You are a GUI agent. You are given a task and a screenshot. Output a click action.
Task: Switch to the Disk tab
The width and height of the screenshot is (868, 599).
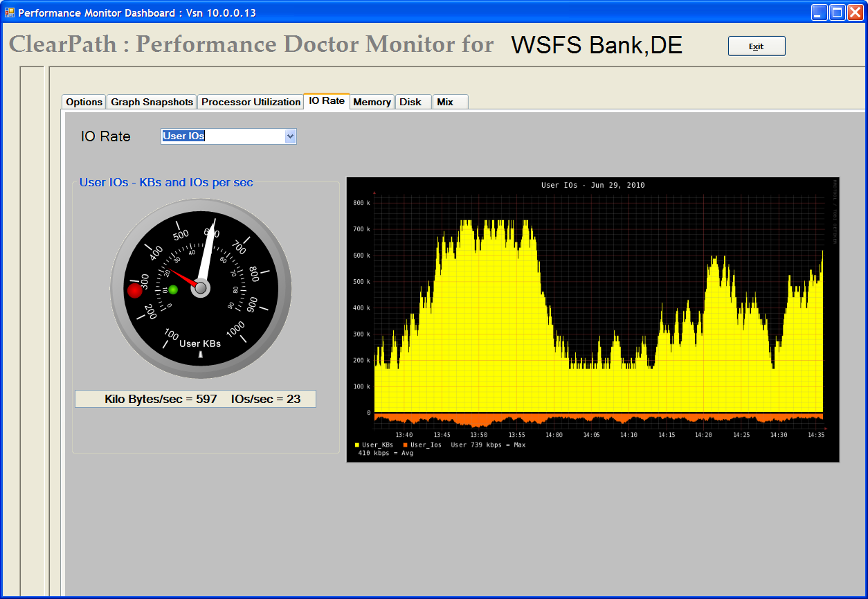coord(413,102)
